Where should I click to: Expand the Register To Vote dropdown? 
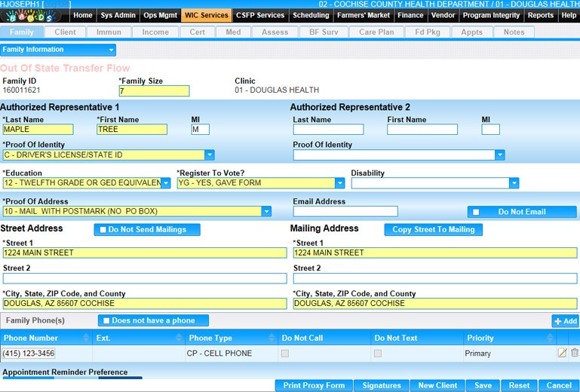pyautogui.click(x=339, y=183)
